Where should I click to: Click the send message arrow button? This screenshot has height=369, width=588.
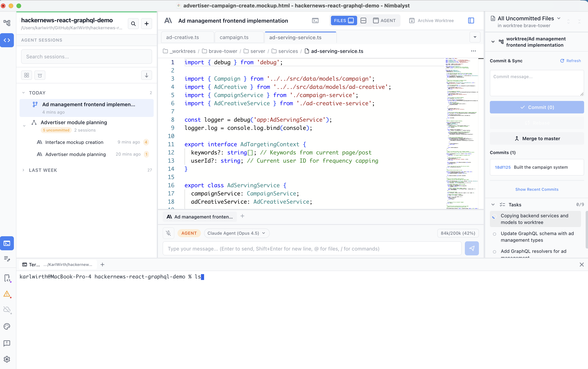pos(472,248)
